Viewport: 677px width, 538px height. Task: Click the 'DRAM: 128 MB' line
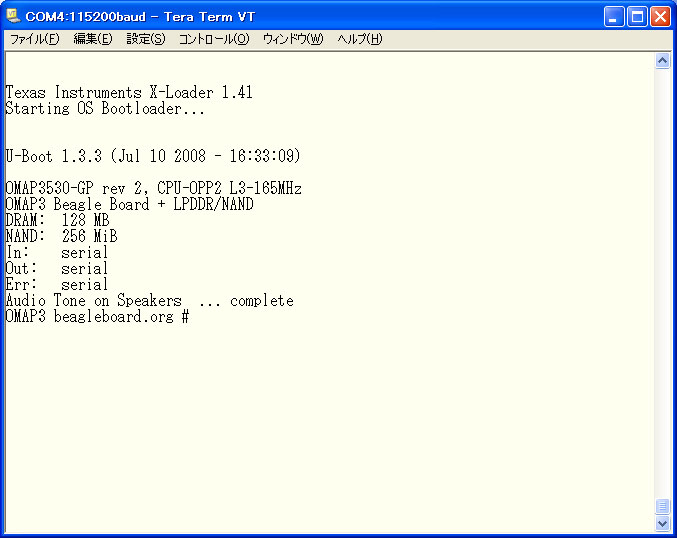(x=57, y=220)
